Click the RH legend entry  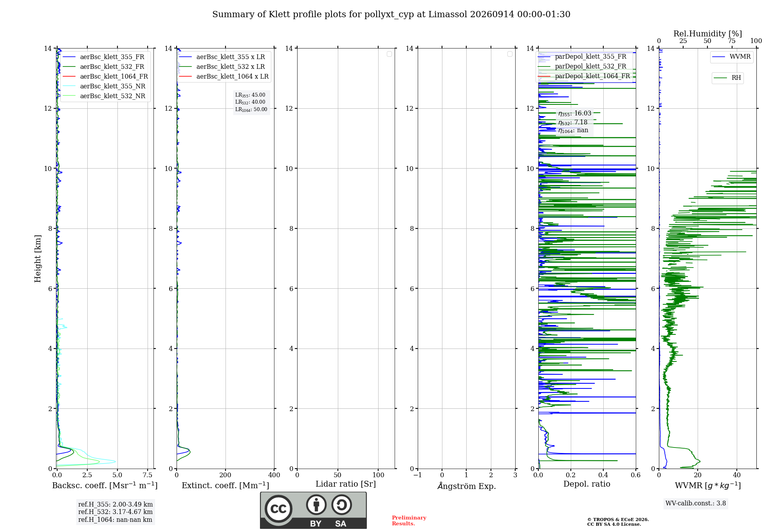coord(727,78)
